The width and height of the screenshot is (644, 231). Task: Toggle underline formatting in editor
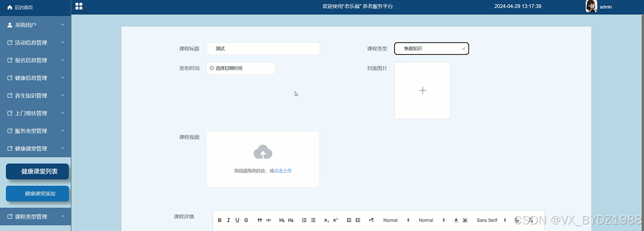pyautogui.click(x=237, y=220)
